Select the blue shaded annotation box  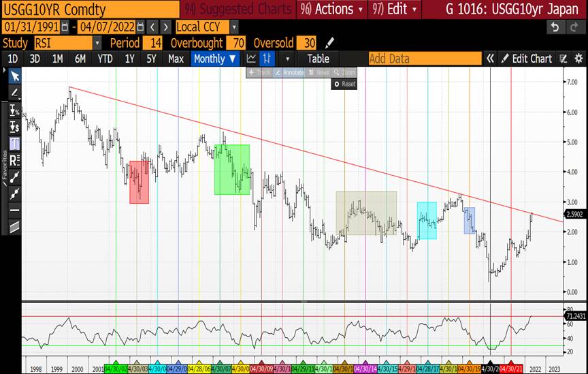pyautogui.click(x=470, y=221)
